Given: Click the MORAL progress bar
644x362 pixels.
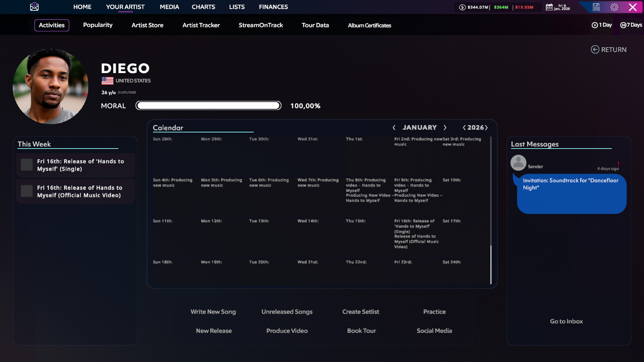Looking at the screenshot, I should 208,106.
